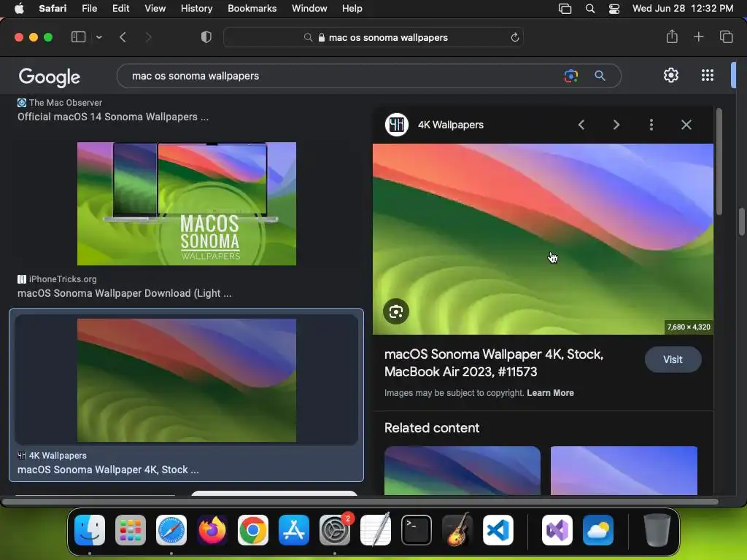Image resolution: width=747 pixels, height=560 pixels.
Task: Open GarageBand from the Dock
Action: (x=457, y=530)
